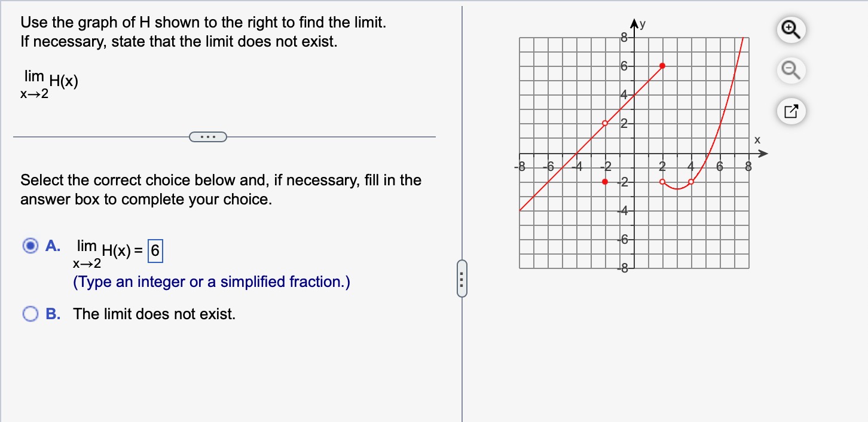Image resolution: width=868 pixels, height=422 pixels.
Task: Click the dotted panel splitter handle
Action: pyautogui.click(x=461, y=279)
